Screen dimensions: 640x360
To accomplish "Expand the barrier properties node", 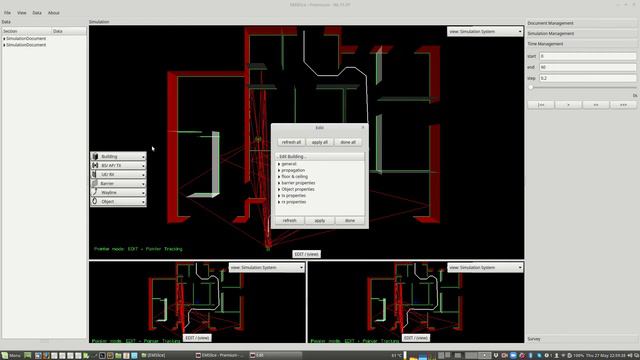I will point(279,183).
